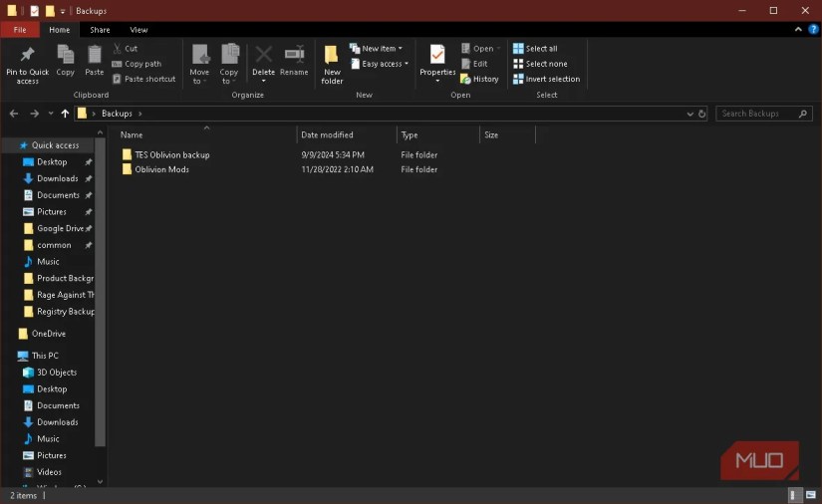This screenshot has width=822, height=504.
Task: Sort by Date modified column
Action: (x=347, y=134)
